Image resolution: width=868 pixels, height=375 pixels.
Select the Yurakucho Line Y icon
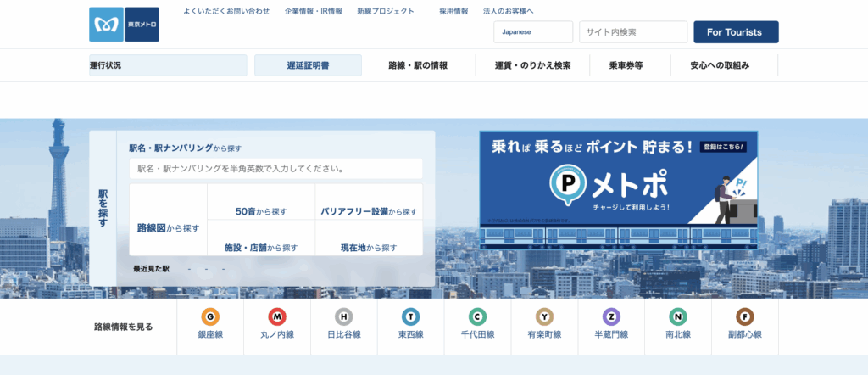[544, 316]
